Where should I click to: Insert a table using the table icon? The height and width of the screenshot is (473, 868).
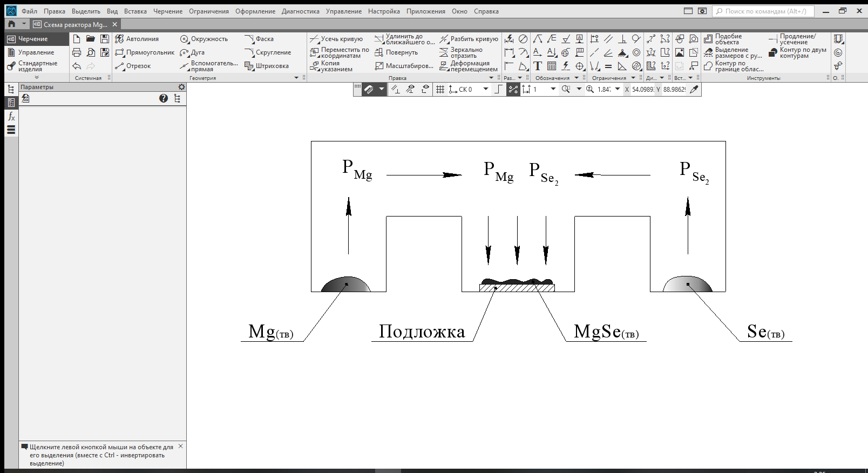(x=552, y=66)
